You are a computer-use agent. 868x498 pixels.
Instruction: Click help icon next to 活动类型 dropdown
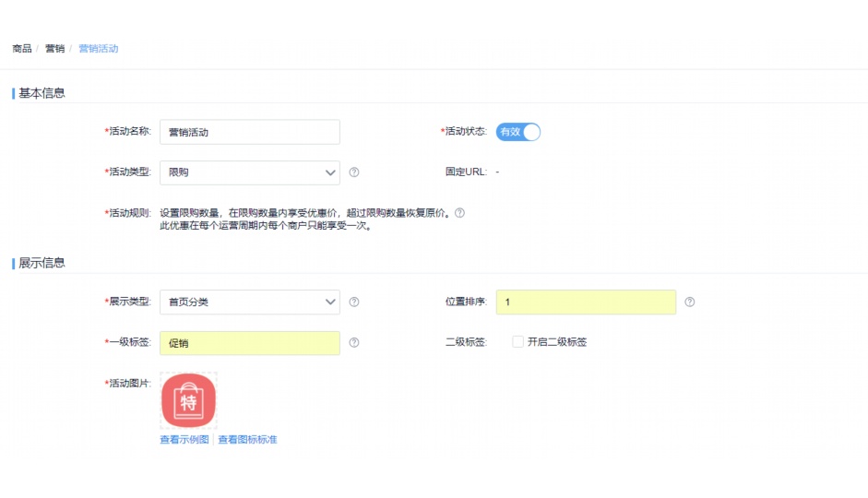point(354,172)
